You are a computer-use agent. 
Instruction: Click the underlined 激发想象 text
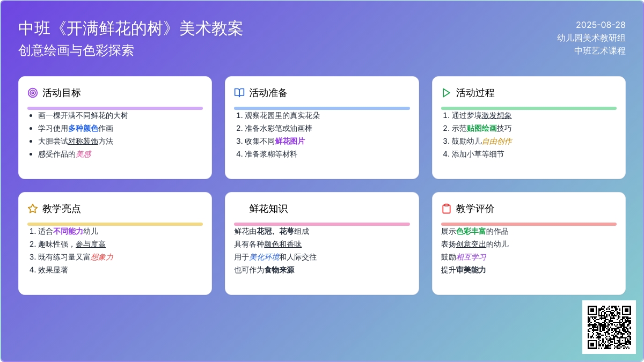click(496, 115)
